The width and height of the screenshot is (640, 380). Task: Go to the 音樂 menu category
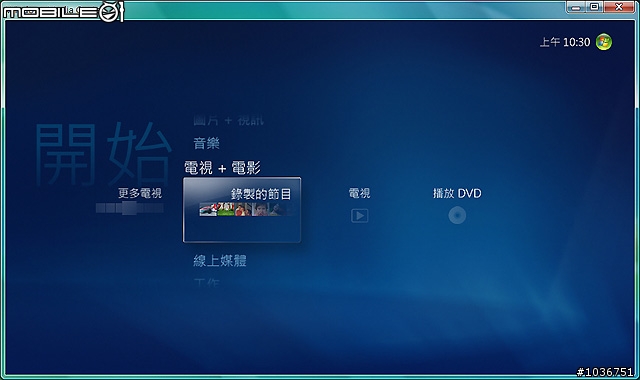click(207, 143)
